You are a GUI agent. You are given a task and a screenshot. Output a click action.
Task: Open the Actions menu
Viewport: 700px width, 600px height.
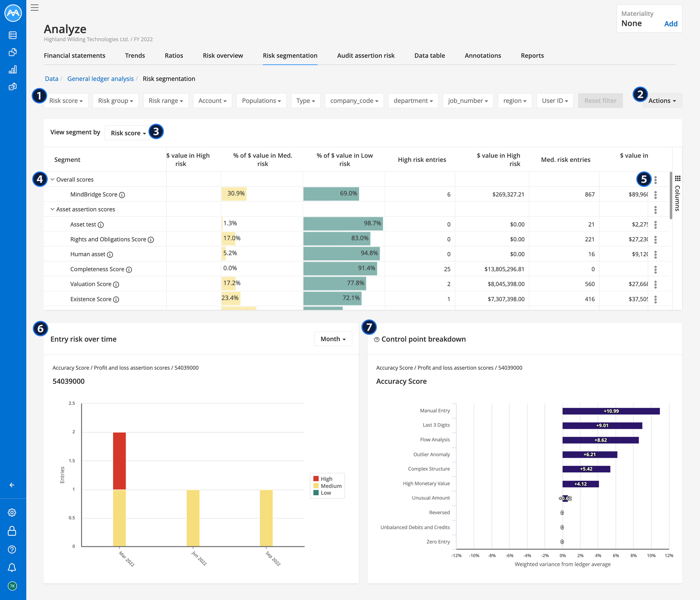661,100
